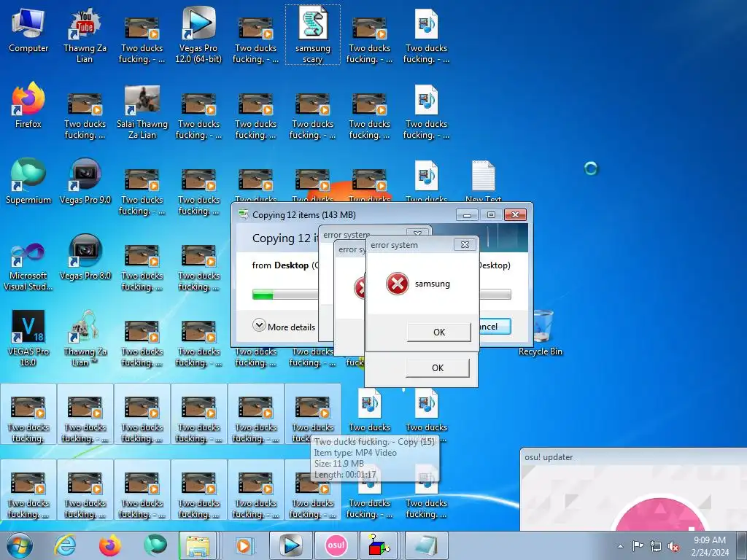Open the network tray icon
The height and width of the screenshot is (560, 747).
[x=656, y=547]
